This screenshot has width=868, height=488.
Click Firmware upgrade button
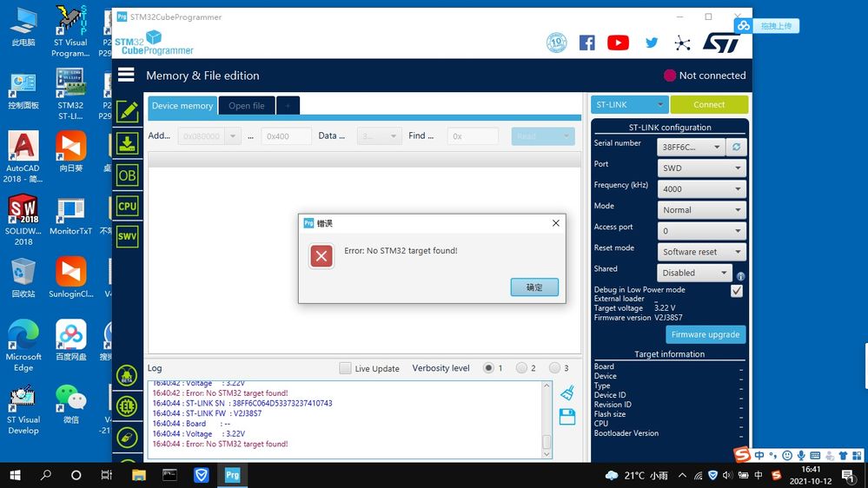pyautogui.click(x=706, y=334)
